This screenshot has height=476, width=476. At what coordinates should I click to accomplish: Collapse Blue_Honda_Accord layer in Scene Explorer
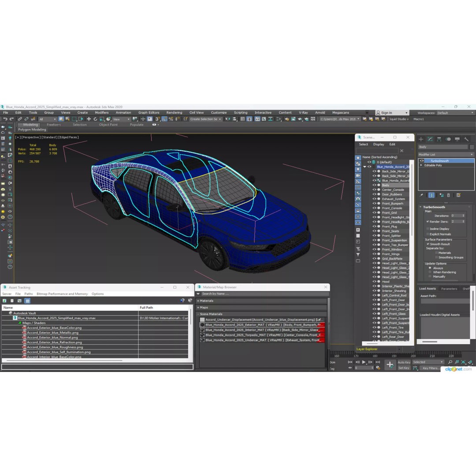(365, 167)
